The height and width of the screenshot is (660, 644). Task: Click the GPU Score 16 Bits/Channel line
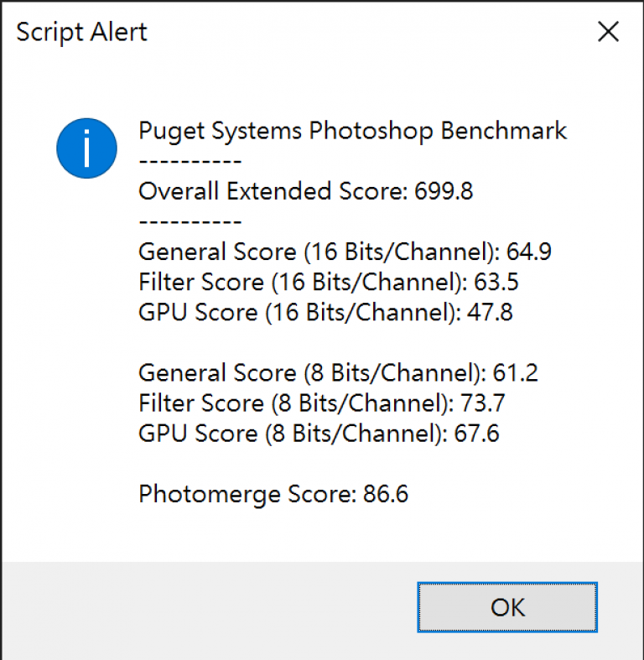point(325,312)
